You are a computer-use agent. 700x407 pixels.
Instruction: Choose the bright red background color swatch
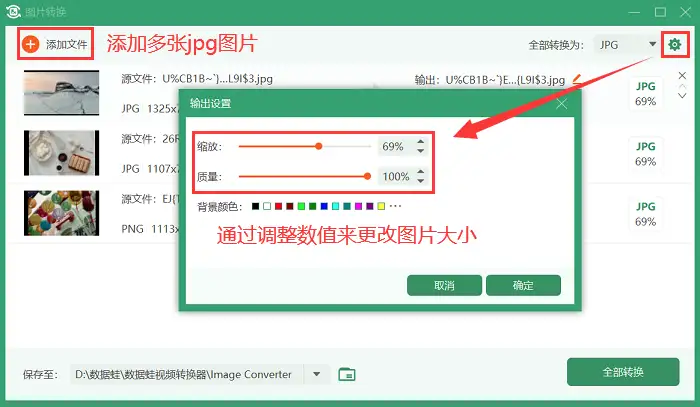pyautogui.click(x=279, y=206)
